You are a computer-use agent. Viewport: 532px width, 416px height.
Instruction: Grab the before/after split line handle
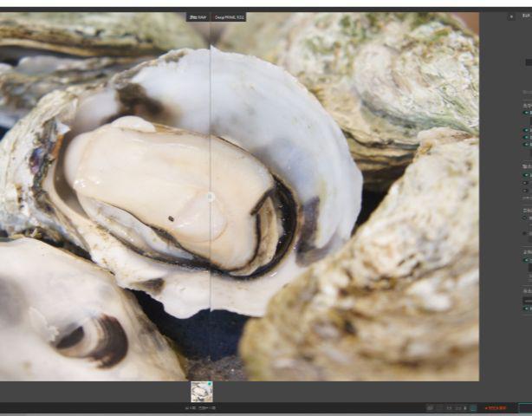tap(211, 197)
